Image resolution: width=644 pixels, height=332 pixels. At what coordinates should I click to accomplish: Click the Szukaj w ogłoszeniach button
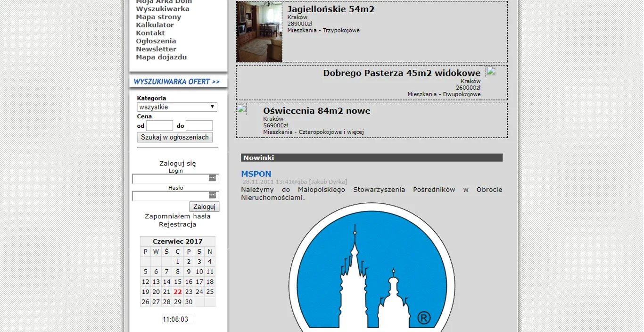[175, 137]
